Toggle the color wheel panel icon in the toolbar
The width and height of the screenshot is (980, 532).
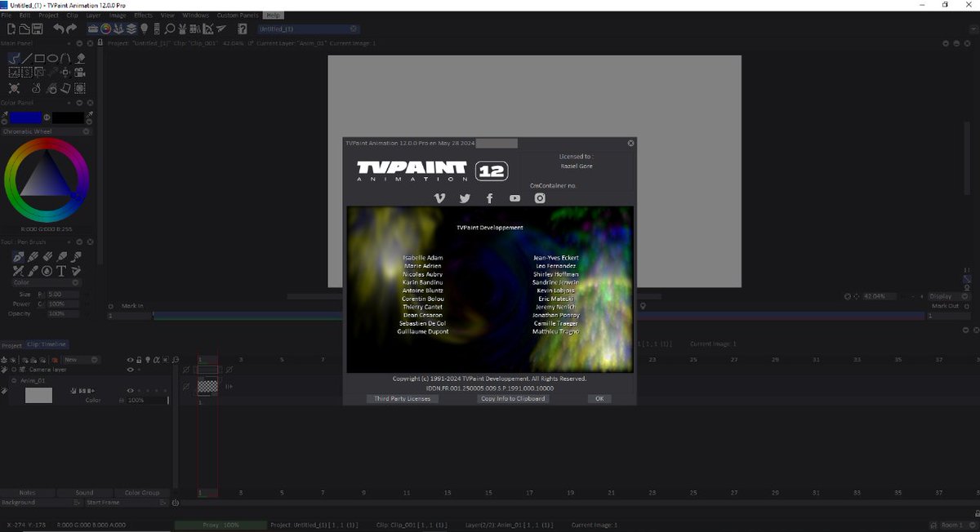point(105,29)
